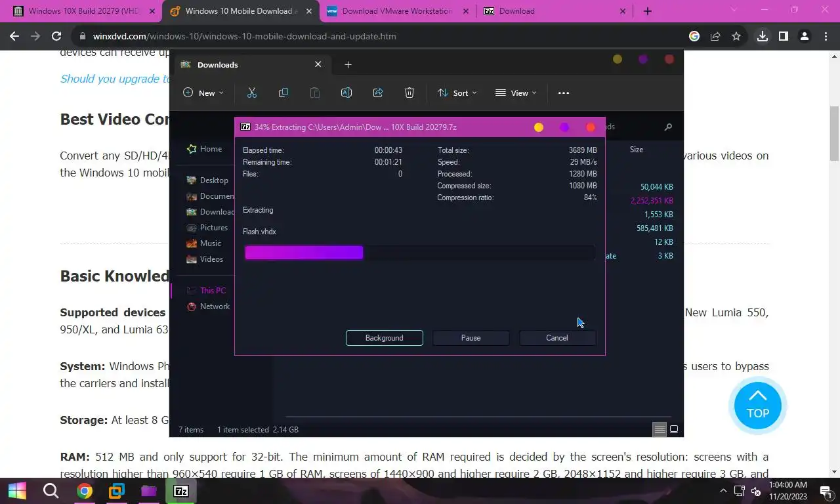
Task: Open a new Chrome tab
Action: point(648,11)
